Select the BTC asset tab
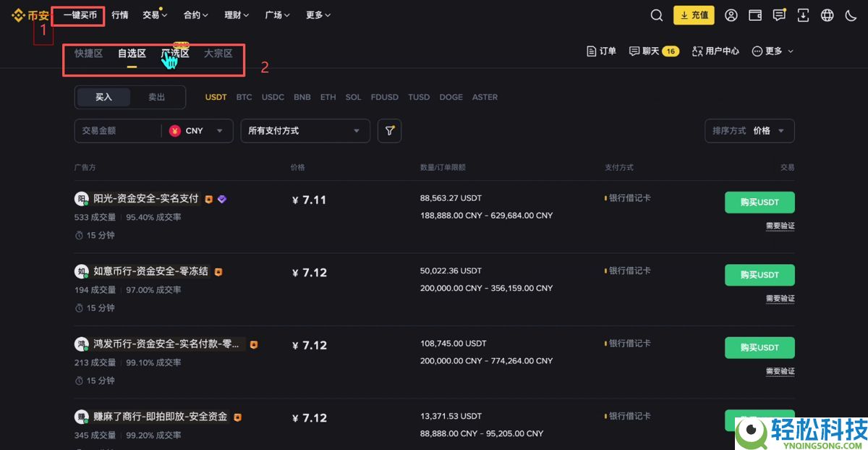The height and width of the screenshot is (450, 868). pyautogui.click(x=244, y=96)
